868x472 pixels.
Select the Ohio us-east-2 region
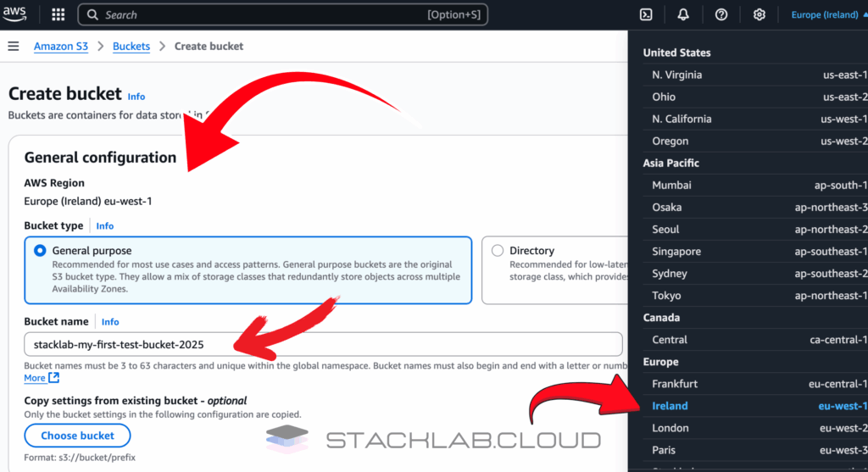tap(755, 97)
